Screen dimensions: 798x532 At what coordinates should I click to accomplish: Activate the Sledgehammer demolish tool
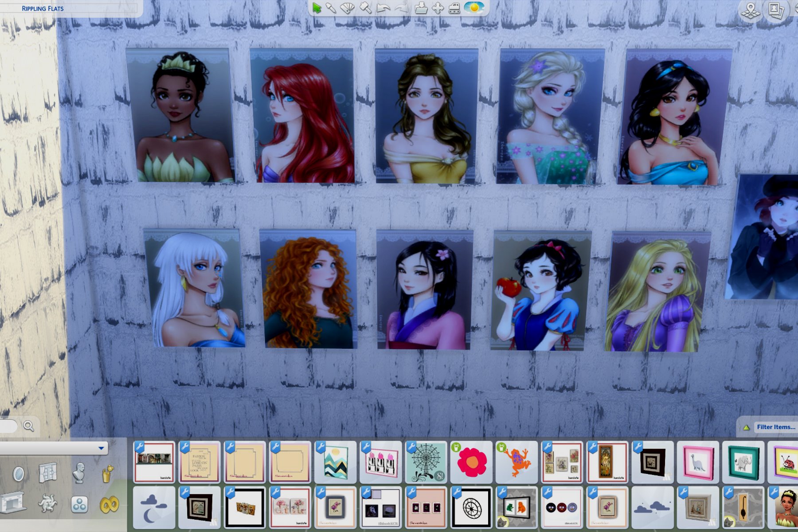[x=365, y=8]
